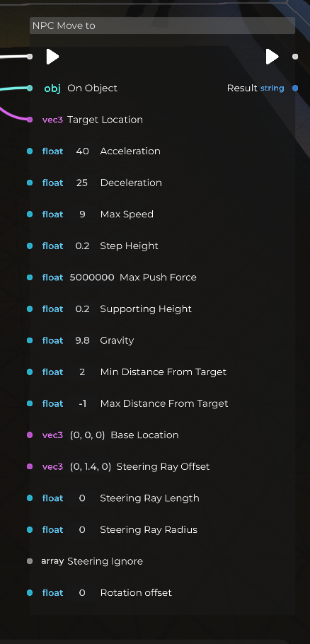
Task: Click the Steering Ignore array pin
Action: point(30,561)
